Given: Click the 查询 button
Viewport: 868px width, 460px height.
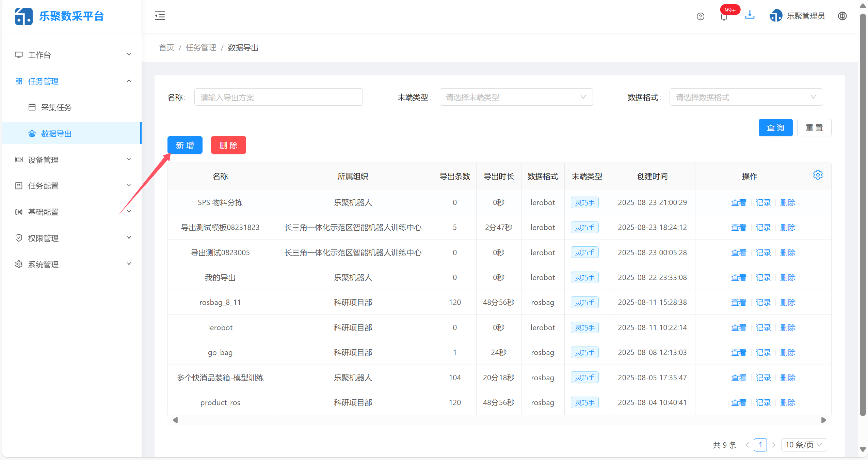Looking at the screenshot, I should coord(776,127).
